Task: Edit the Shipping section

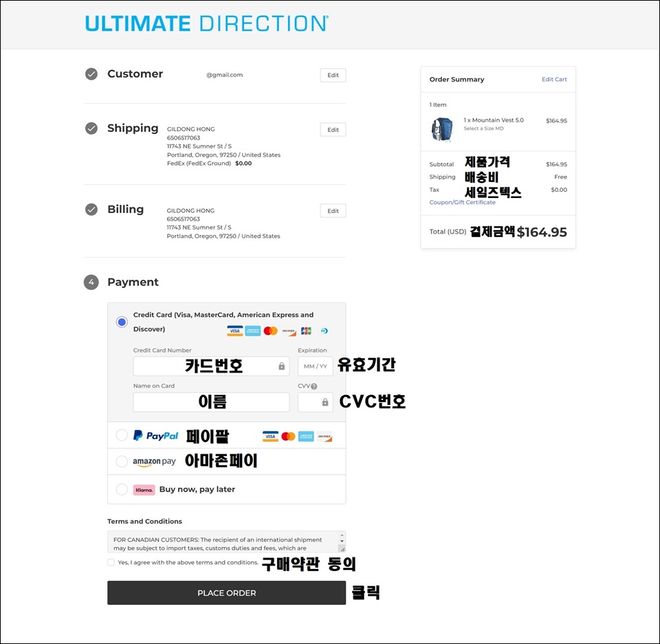Action: (x=333, y=130)
